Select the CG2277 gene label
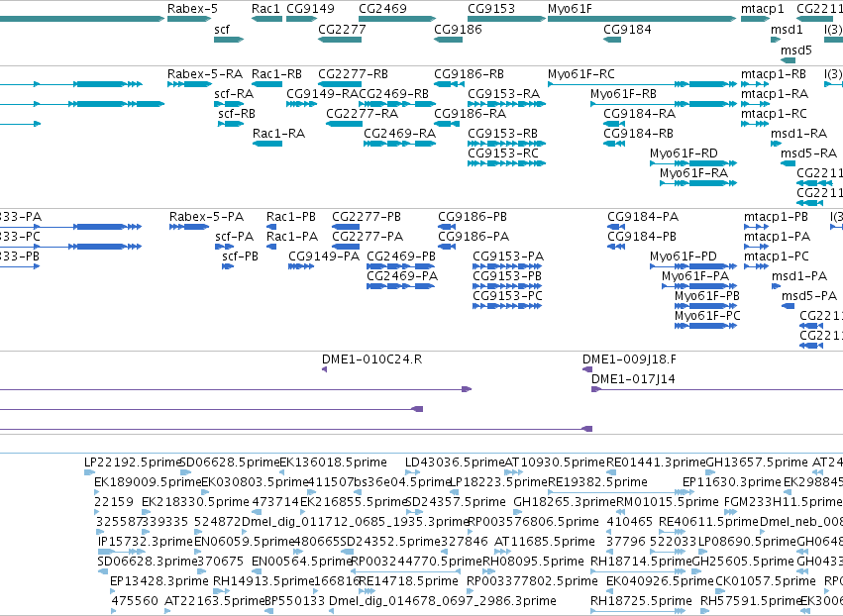The image size is (843, 616). (342, 29)
